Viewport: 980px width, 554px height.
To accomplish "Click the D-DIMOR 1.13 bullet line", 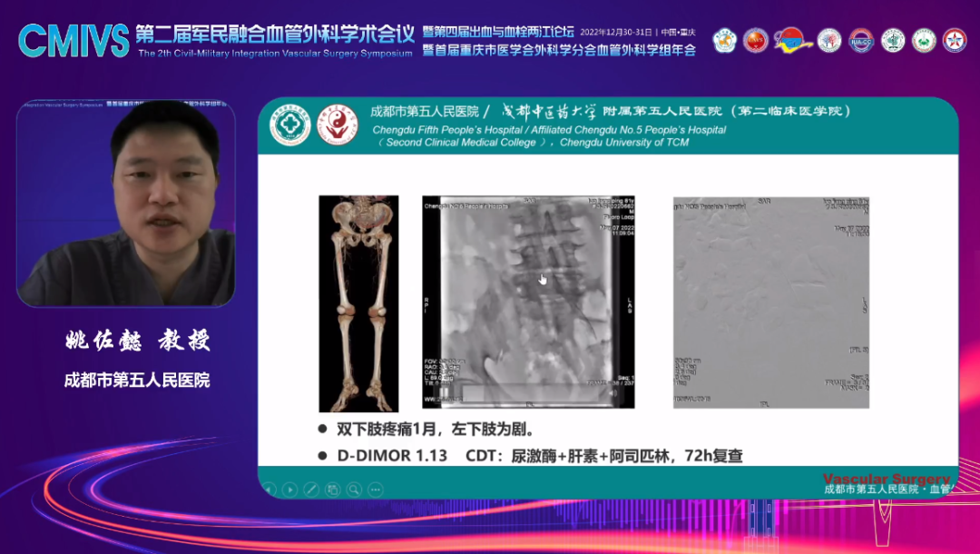I will click(540, 456).
